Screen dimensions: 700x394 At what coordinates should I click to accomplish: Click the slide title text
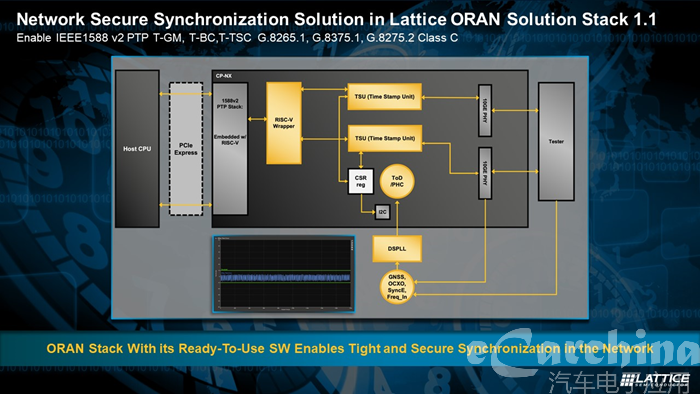pyautogui.click(x=336, y=19)
